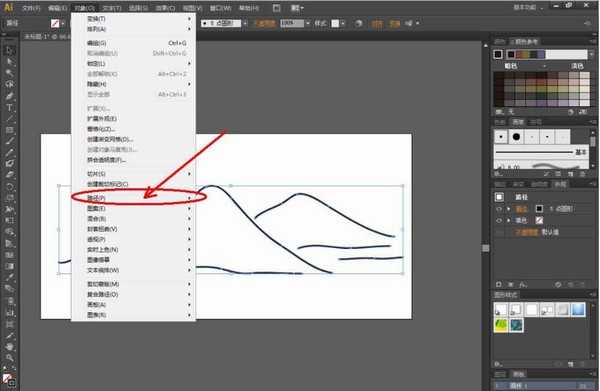Select the yellow-green graphic style thumbnail
The height and width of the screenshot is (391, 600).
coord(501,325)
